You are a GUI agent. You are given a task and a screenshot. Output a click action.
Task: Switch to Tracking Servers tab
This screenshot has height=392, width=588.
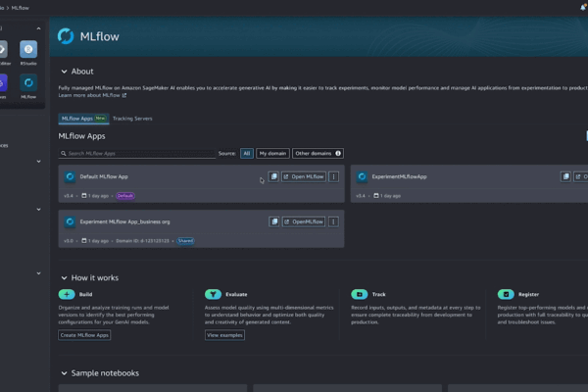[132, 119]
